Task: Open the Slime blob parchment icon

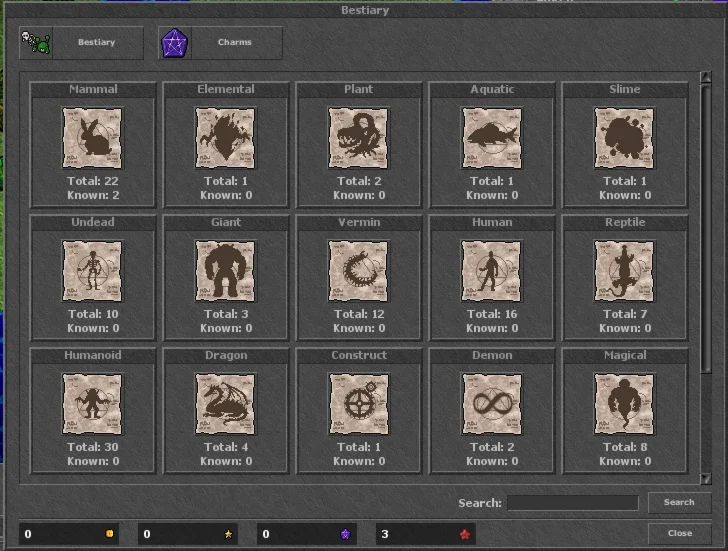Action: pos(624,138)
